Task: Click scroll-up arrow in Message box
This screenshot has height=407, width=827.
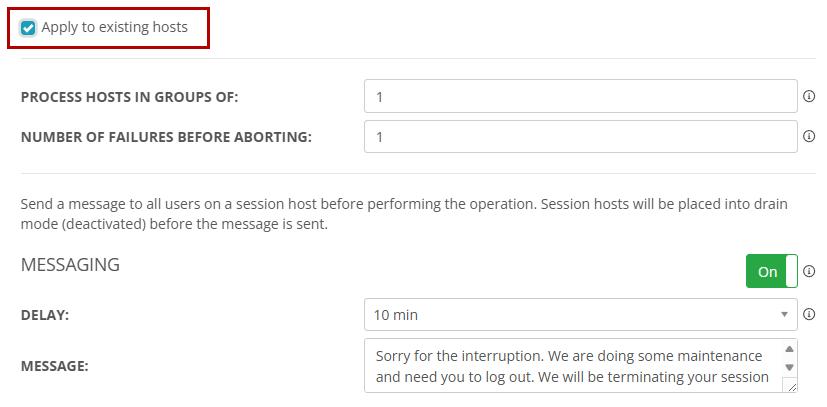Action: pyautogui.click(x=789, y=349)
